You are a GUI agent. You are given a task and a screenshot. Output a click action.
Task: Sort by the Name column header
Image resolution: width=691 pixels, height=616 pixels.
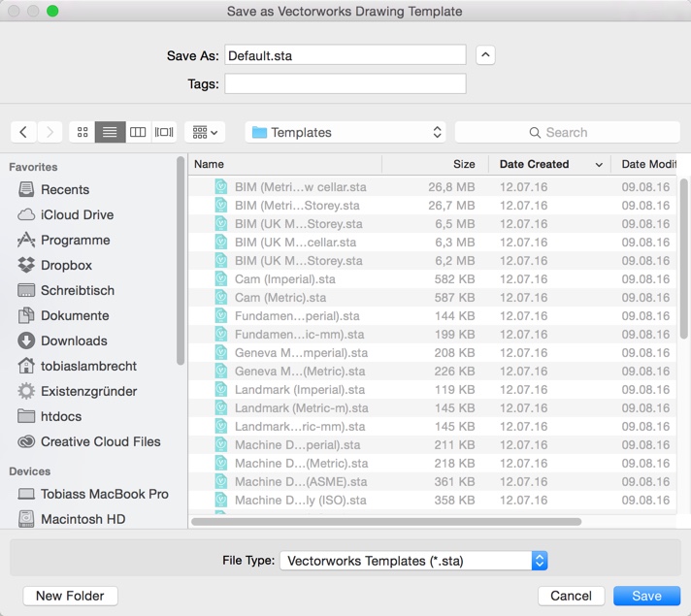pyautogui.click(x=285, y=164)
